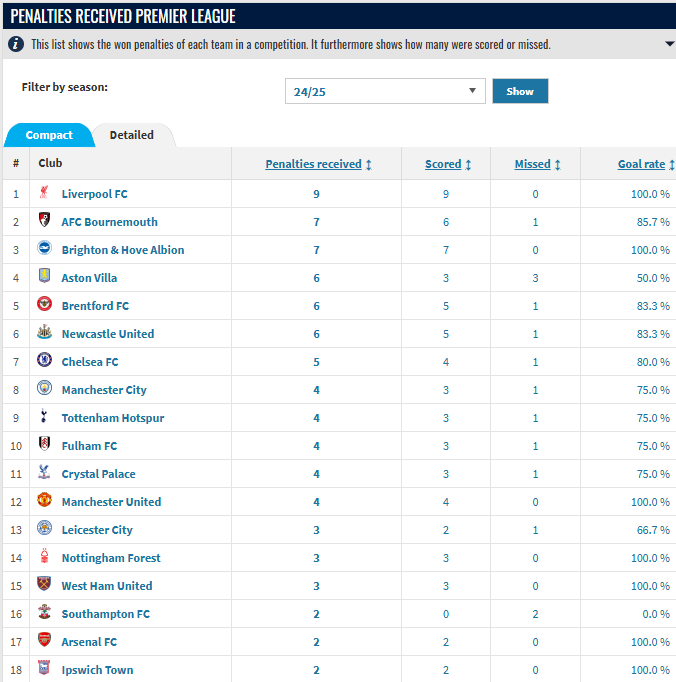Open the Leicester City club link
Viewport: 676px width, 682px height.
point(97,530)
